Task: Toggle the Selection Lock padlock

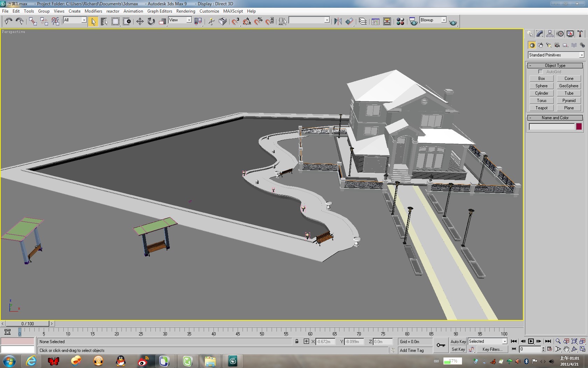Action: pos(297,341)
